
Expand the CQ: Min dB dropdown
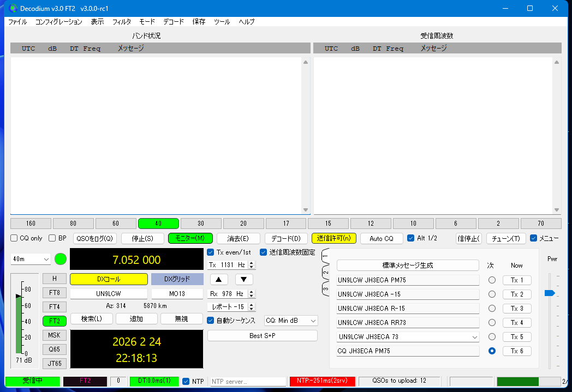pos(290,321)
